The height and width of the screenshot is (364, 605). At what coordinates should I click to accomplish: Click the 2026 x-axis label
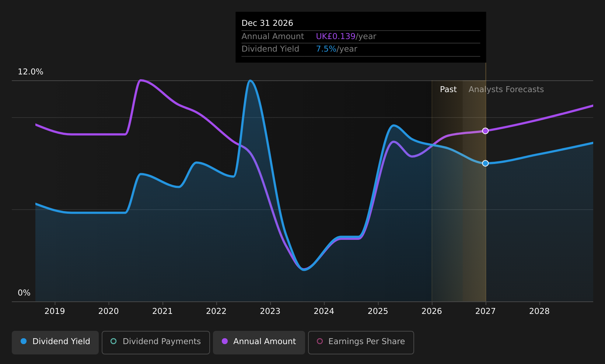point(431,311)
